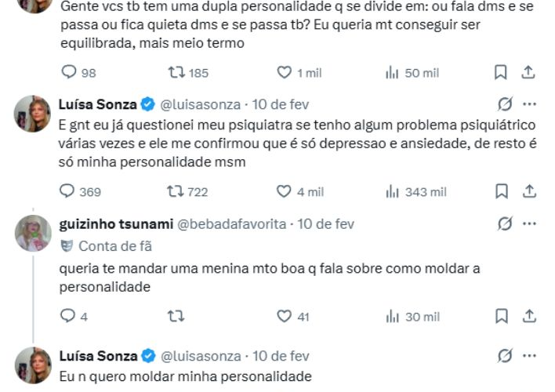Viewport: 555px width, 392px height.
Task: Open replies on tweet with 369 comments
Action: coord(69,191)
